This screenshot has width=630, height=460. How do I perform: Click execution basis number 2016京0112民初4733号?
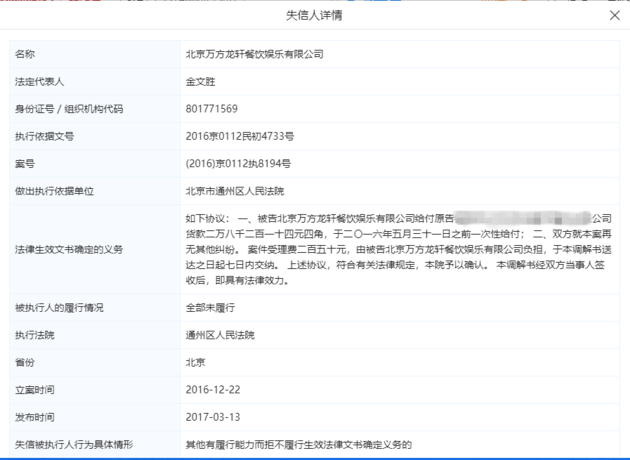point(240,136)
